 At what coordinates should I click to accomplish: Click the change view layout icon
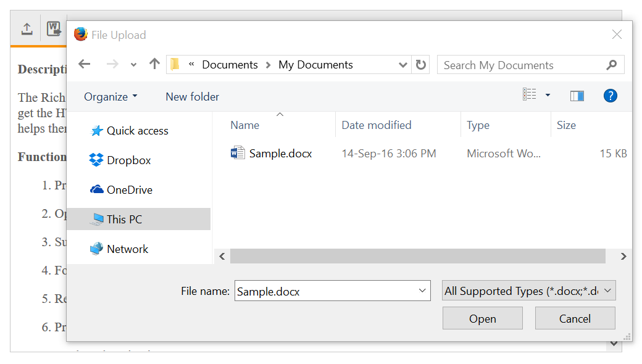[x=530, y=96]
